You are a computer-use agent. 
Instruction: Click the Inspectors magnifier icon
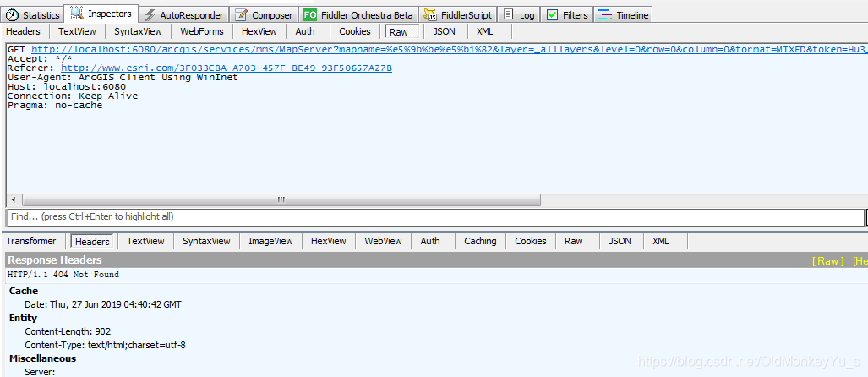77,13
